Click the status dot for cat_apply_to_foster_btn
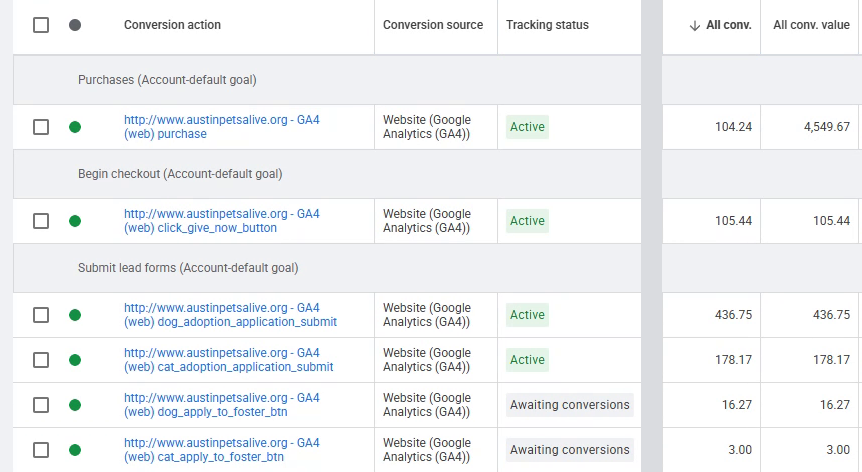The width and height of the screenshot is (862, 472). (75, 450)
